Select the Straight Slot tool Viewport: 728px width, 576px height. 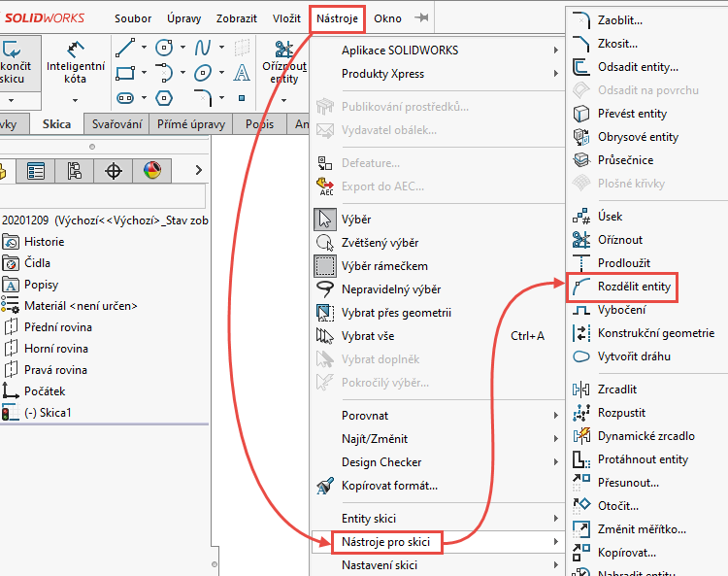[125, 98]
